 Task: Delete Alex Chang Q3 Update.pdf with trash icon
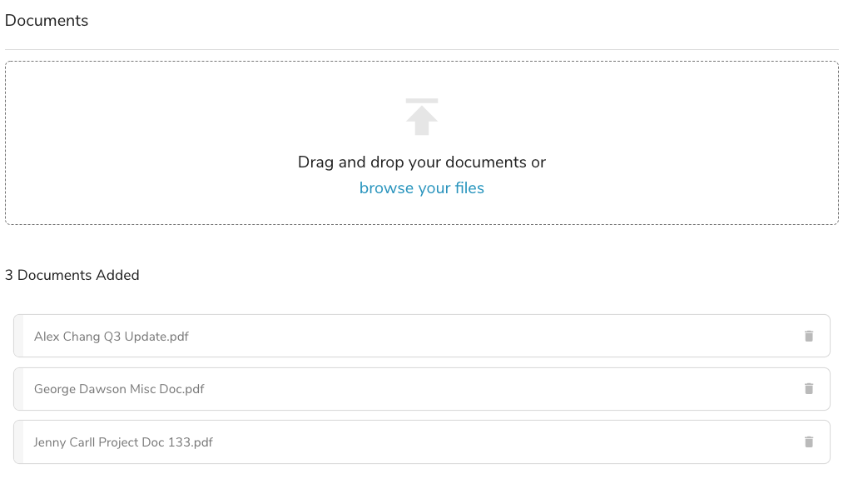(x=809, y=336)
